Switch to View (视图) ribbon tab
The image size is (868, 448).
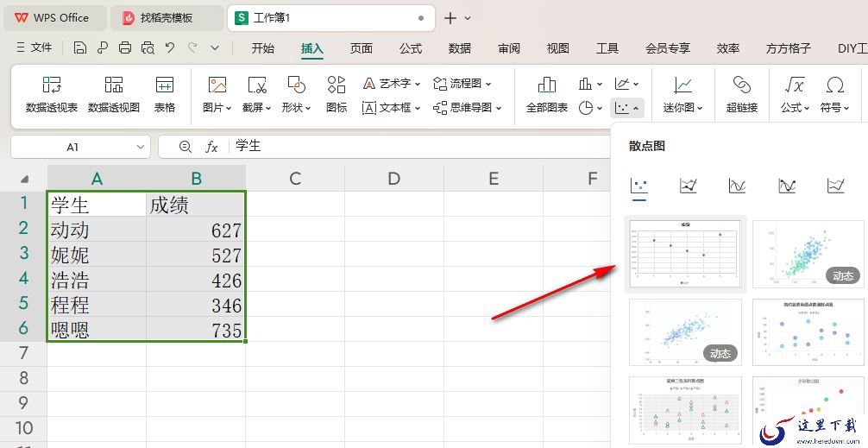pyautogui.click(x=558, y=48)
